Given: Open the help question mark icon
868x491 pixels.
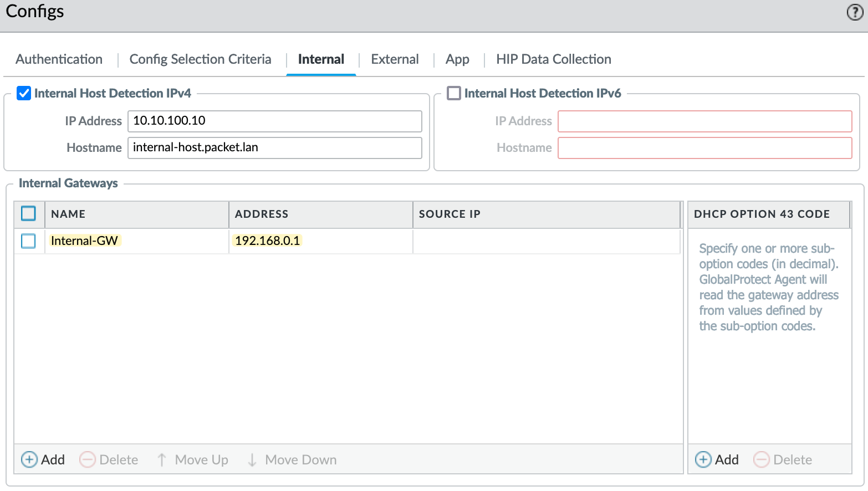Looking at the screenshot, I should click(855, 12).
